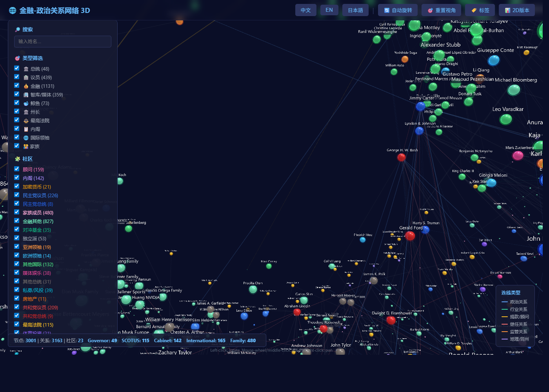Click the 私募/风投 (39) community label
Screen dimensions: 549x392
pos(38,290)
